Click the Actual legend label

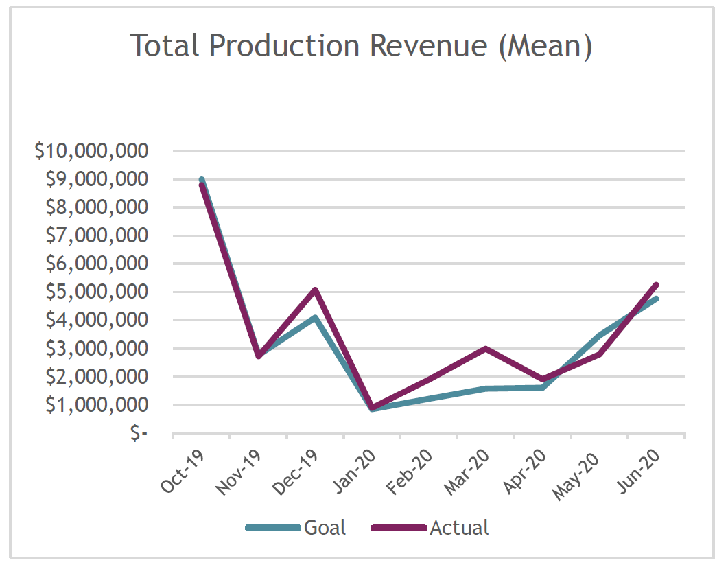tap(459, 528)
